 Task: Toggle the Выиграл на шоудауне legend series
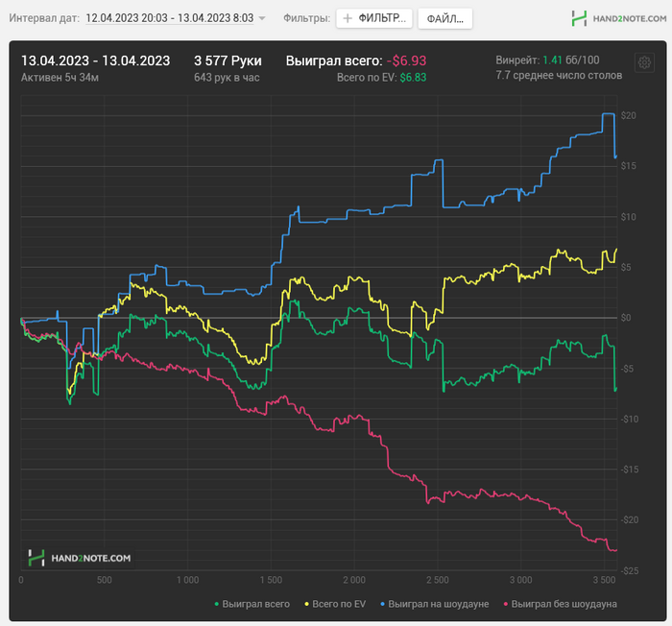pyautogui.click(x=435, y=604)
